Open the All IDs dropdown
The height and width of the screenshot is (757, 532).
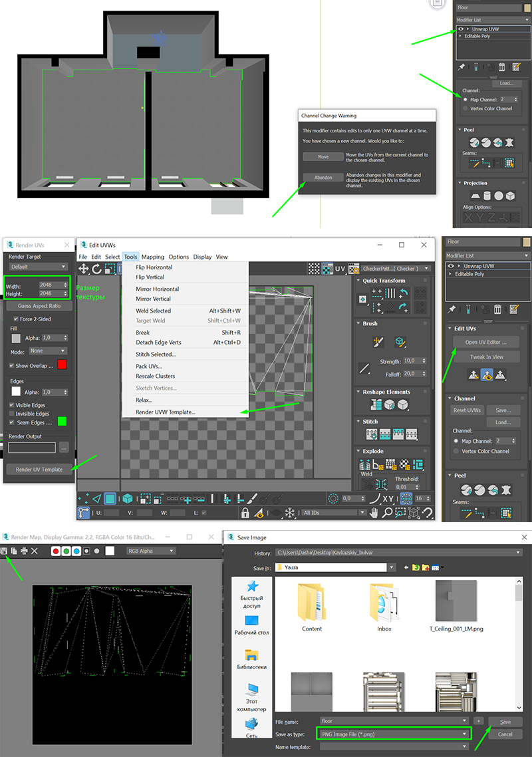[x=334, y=513]
